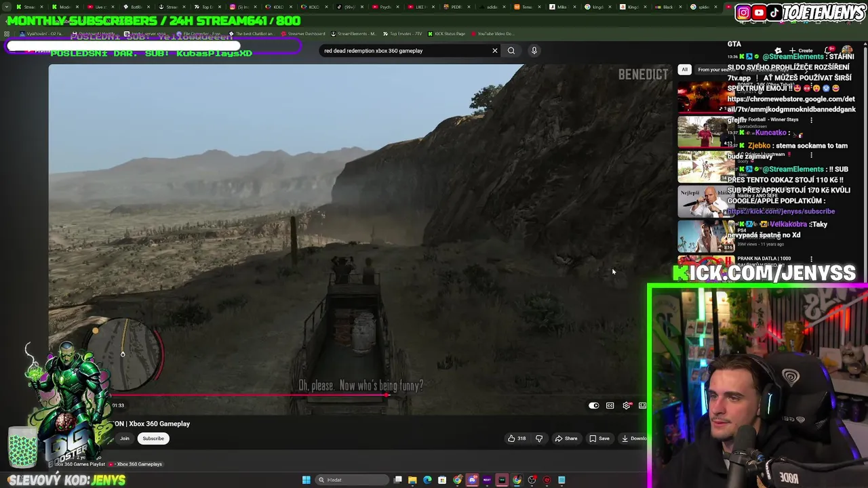Image resolution: width=868 pixels, height=488 pixels.
Task: Open the football suggested video thumbnail
Action: pyautogui.click(x=705, y=131)
